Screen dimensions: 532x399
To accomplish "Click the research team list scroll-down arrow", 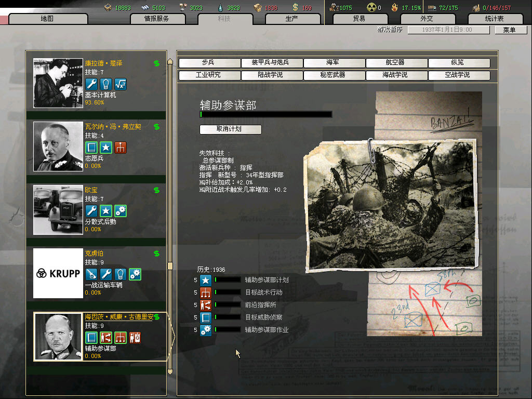I will tap(170, 372).
